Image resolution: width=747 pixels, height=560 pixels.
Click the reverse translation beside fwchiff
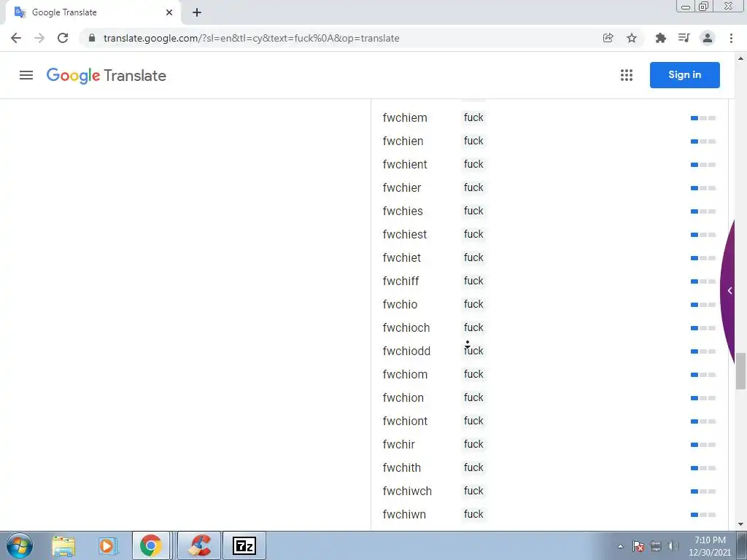473,281
